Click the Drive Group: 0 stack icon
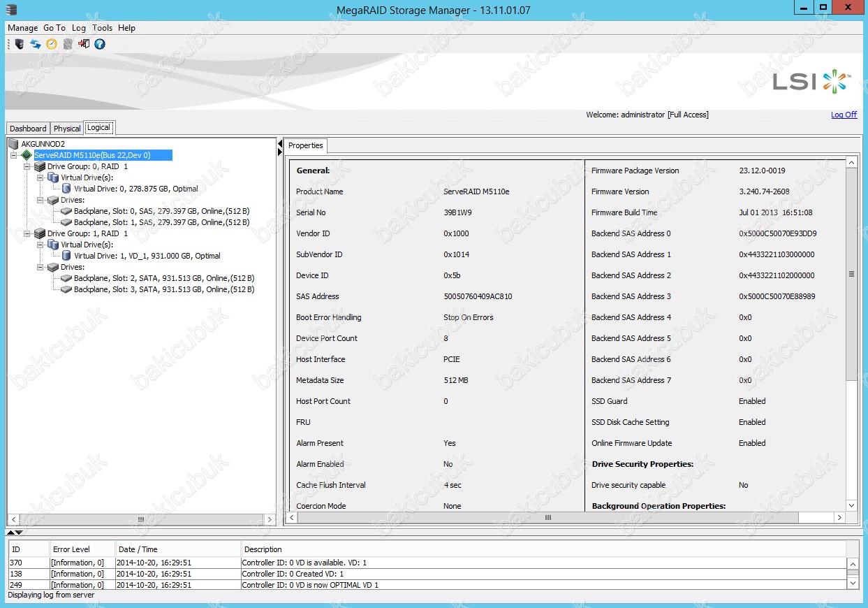The height and width of the screenshot is (608, 868). (x=40, y=166)
